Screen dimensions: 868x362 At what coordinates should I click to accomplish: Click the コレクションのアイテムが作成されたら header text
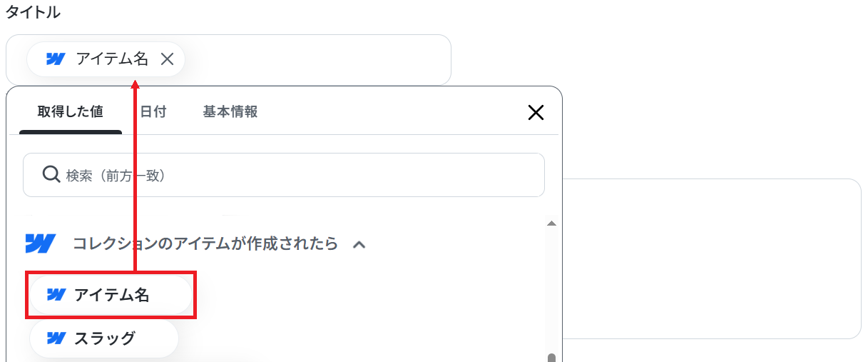[205, 243]
